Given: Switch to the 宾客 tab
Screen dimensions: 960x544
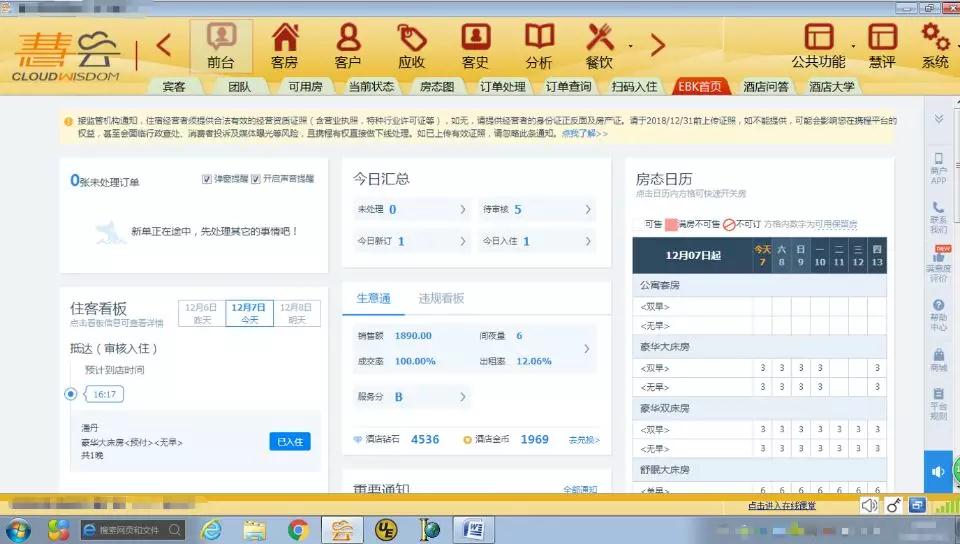Looking at the screenshot, I should tap(174, 87).
